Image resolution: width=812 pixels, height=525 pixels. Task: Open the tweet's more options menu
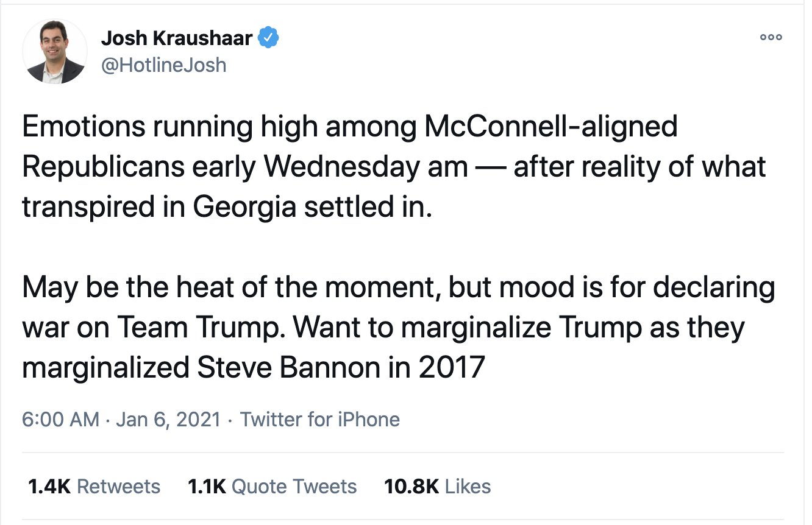[x=771, y=38]
